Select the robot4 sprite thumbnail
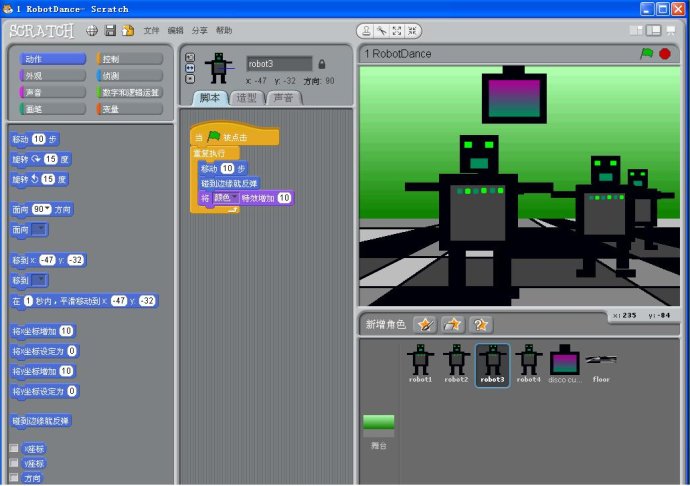 [529, 364]
